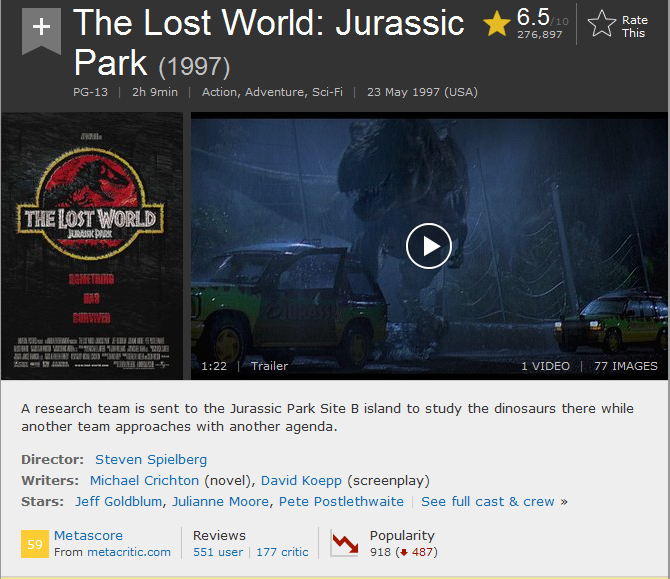The height and width of the screenshot is (579, 670).
Task: Open Pete Postlethwaite's page
Action: (x=341, y=501)
